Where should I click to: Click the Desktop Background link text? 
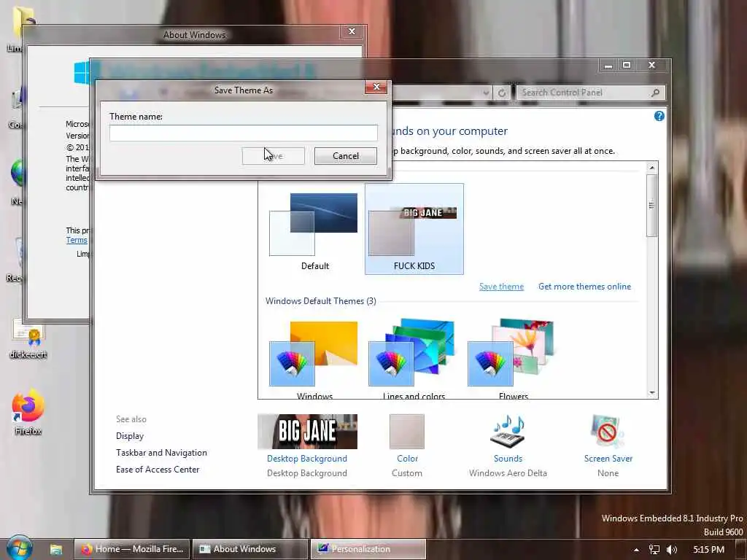pyautogui.click(x=307, y=459)
